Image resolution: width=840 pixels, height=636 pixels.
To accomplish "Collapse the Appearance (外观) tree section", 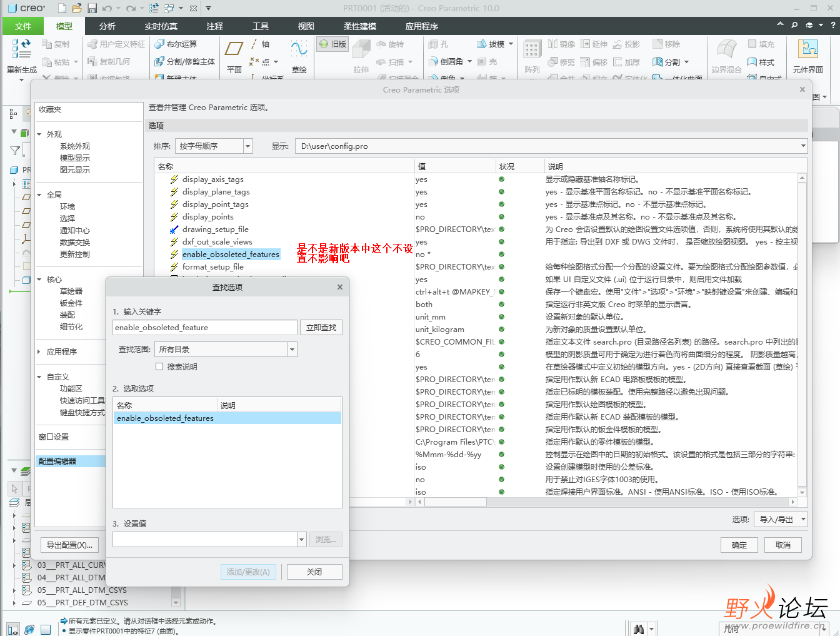I will coord(39,134).
